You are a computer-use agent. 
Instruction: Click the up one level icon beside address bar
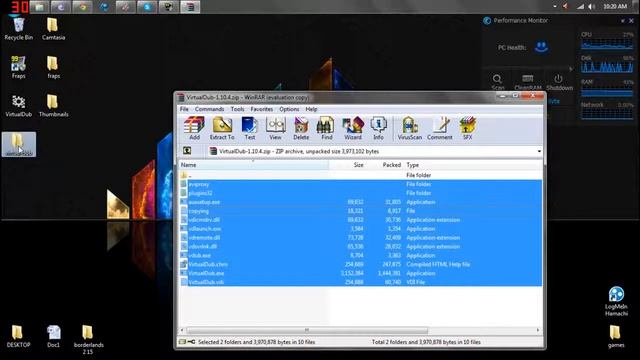187,151
